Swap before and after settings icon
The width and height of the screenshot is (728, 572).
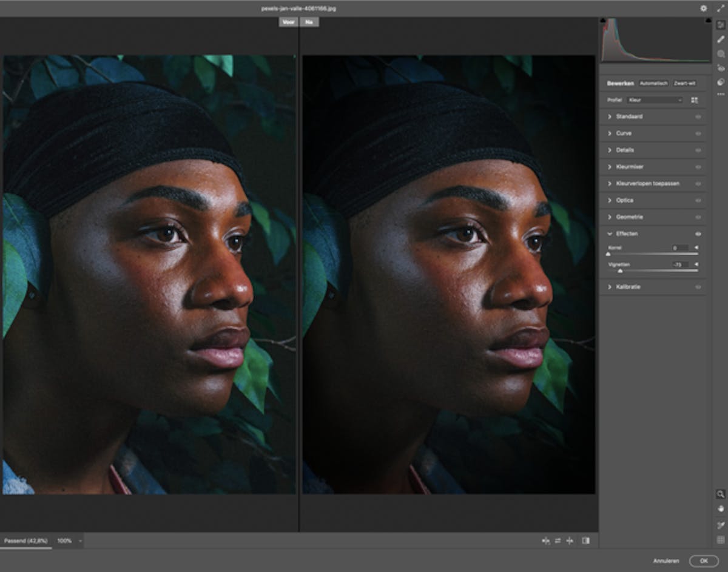pos(558,540)
